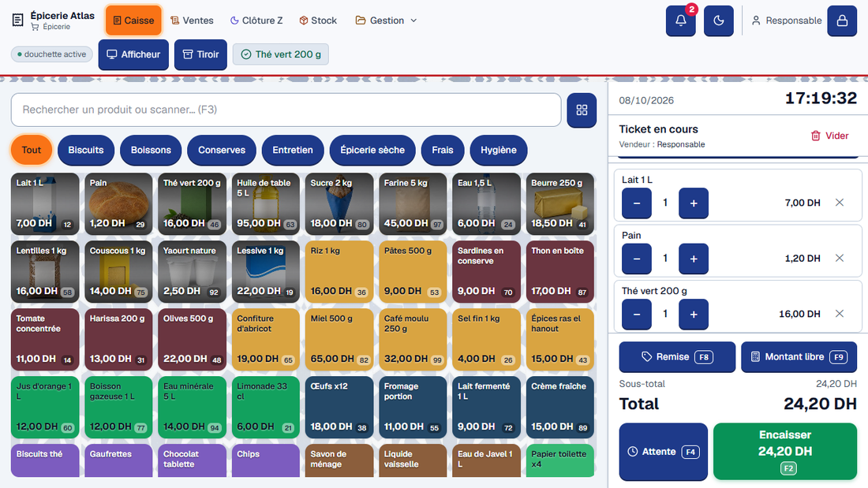Viewport: 868px width, 488px height.
Task: Switch to the Stock tab
Action: [318, 20]
